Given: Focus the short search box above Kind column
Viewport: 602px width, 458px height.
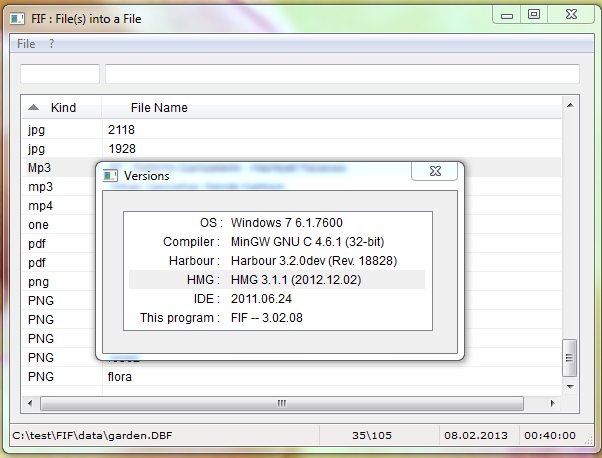Looking at the screenshot, I should pos(60,74).
